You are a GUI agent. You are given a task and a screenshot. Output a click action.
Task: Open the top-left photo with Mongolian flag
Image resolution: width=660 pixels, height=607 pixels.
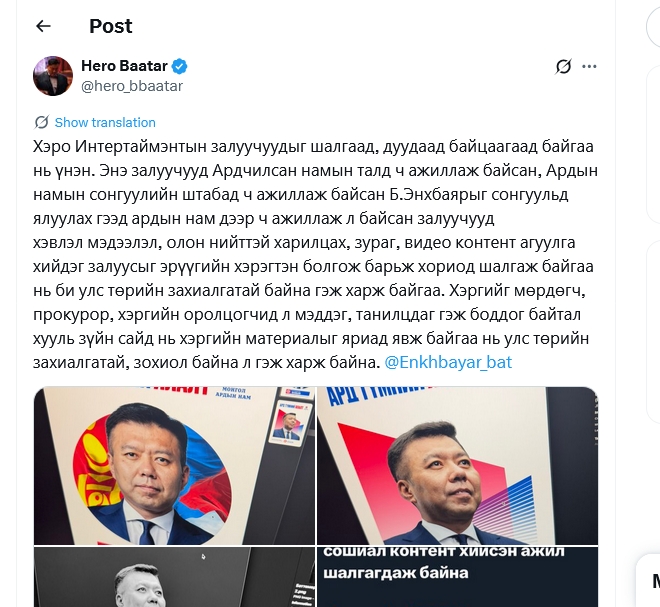[174, 466]
